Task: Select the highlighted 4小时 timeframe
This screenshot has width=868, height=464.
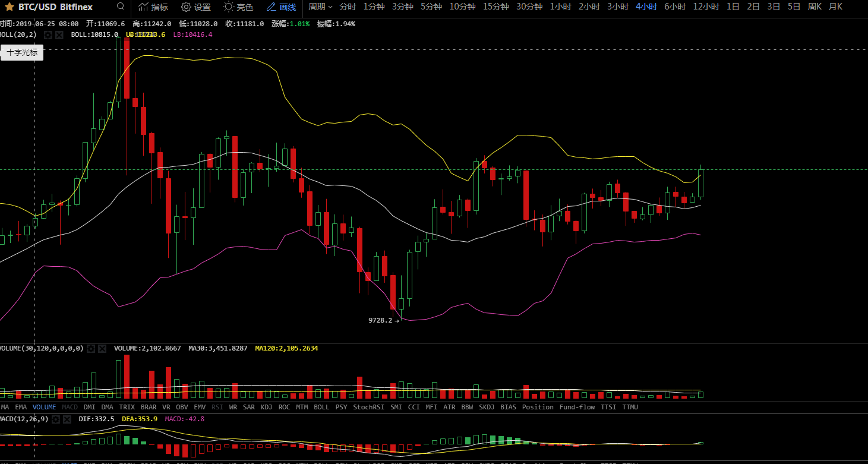Action: (646, 7)
